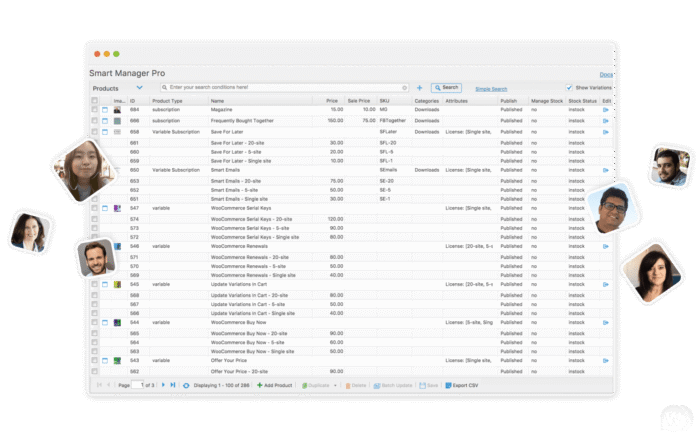Click the window icon for WooCommerce Serial Keys

pos(105,209)
